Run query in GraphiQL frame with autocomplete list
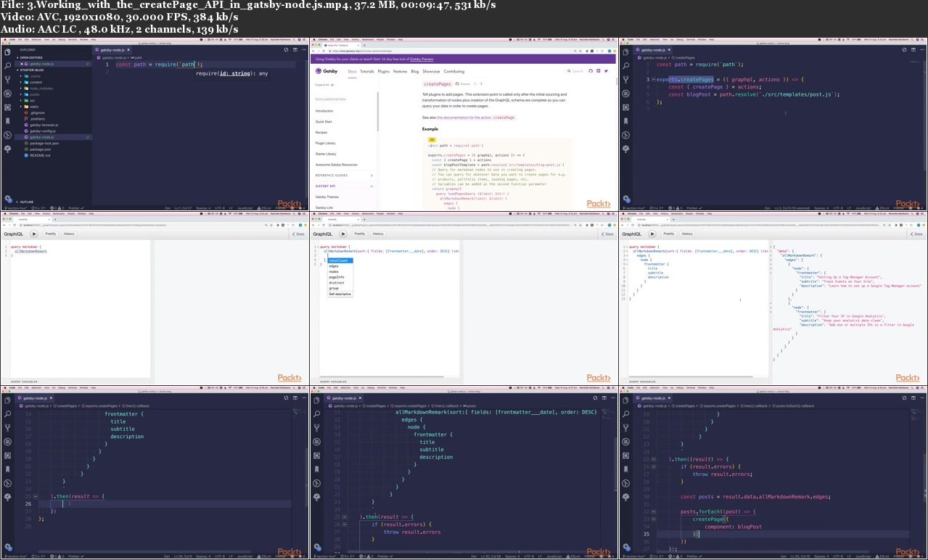This screenshot has height=560, width=928. click(345, 234)
